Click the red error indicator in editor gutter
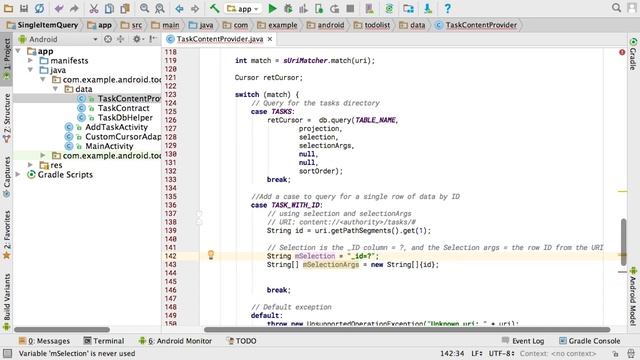 tap(622, 52)
